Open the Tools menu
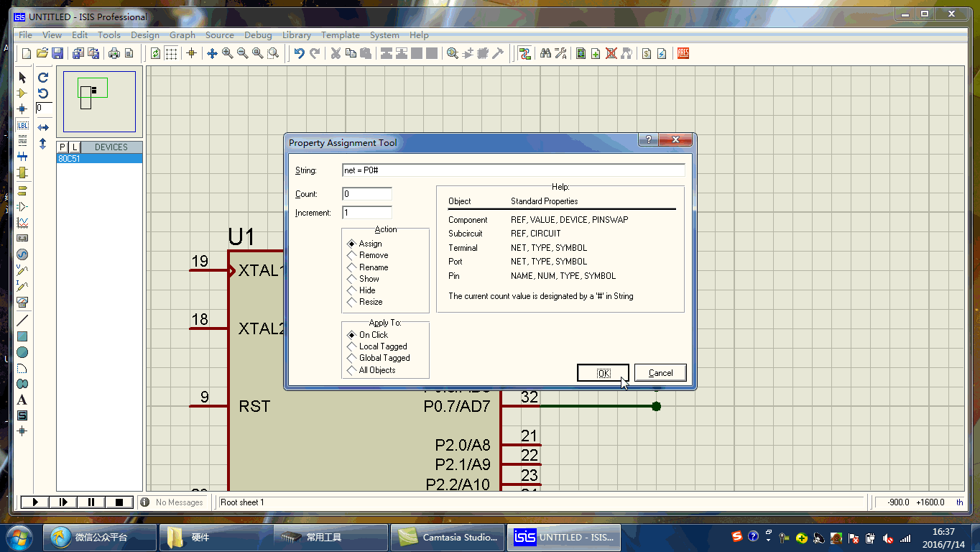 [109, 34]
